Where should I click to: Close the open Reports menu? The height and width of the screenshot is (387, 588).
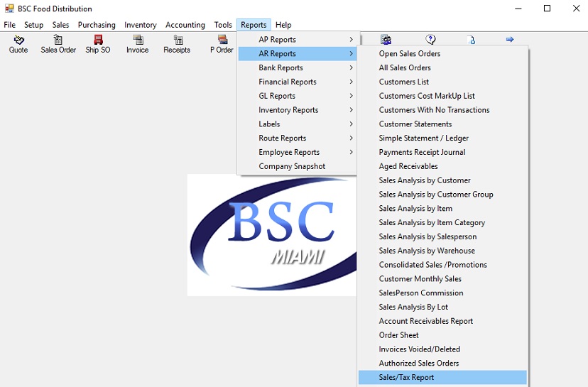pyautogui.click(x=254, y=25)
